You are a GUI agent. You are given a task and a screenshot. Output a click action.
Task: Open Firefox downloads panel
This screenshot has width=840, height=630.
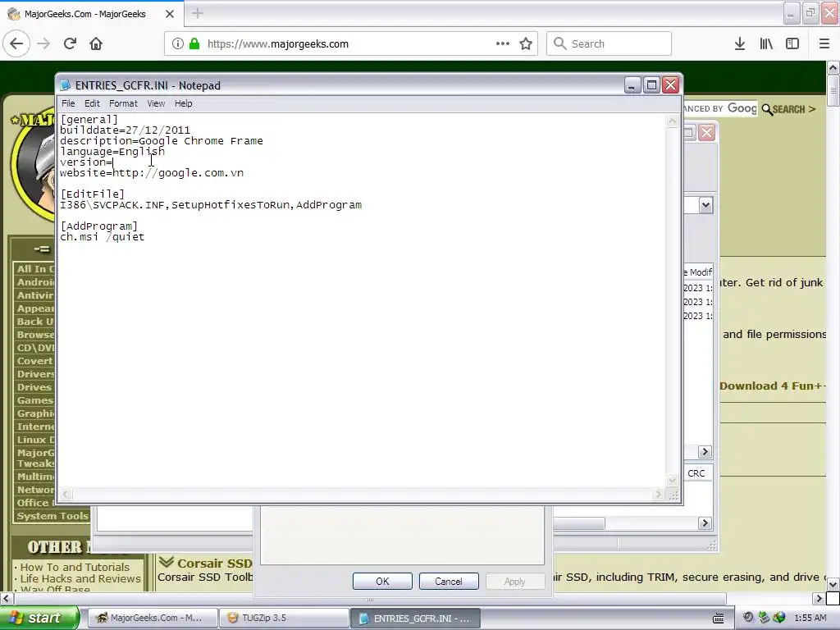click(740, 44)
